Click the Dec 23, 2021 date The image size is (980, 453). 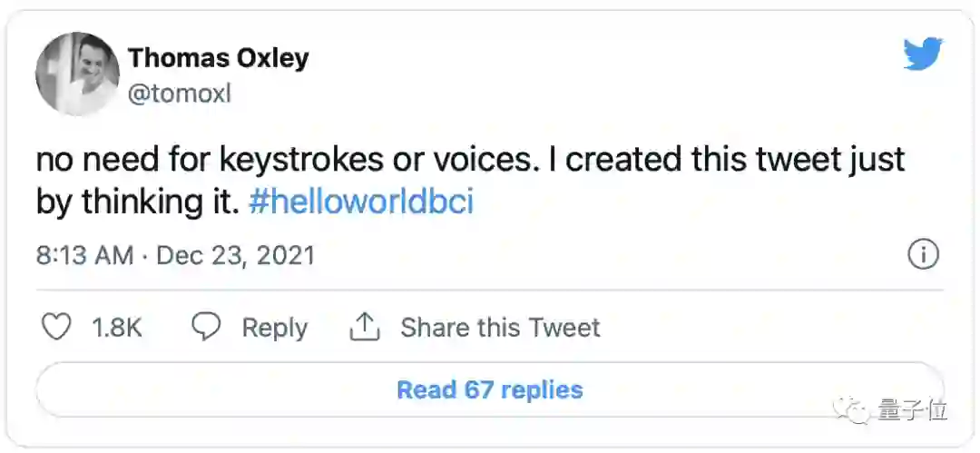(235, 256)
